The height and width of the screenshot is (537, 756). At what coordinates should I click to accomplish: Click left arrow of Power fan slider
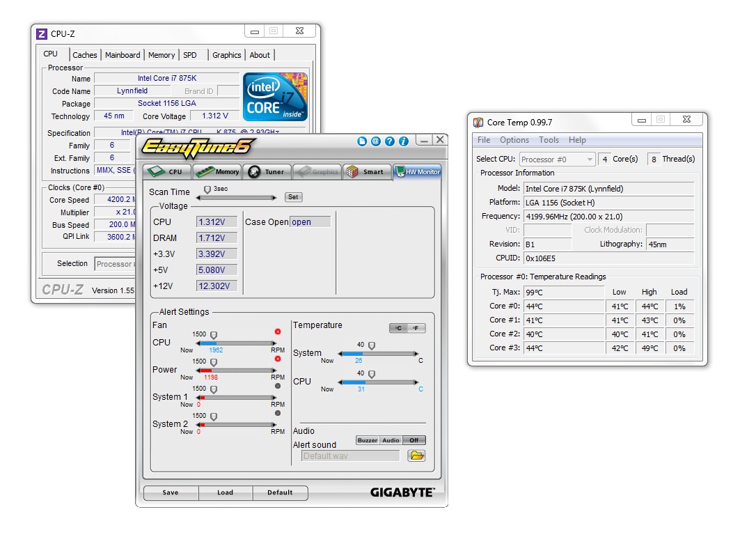coord(198,370)
